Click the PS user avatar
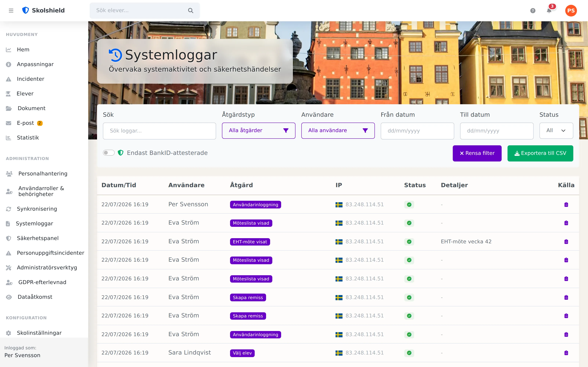588x367 pixels. (571, 10)
